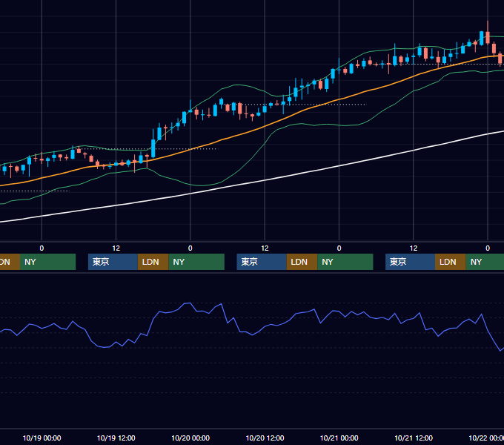Select the 東京 session block above 10/20 12:00
Image resolution: width=504 pixels, height=445 pixels.
click(x=262, y=262)
